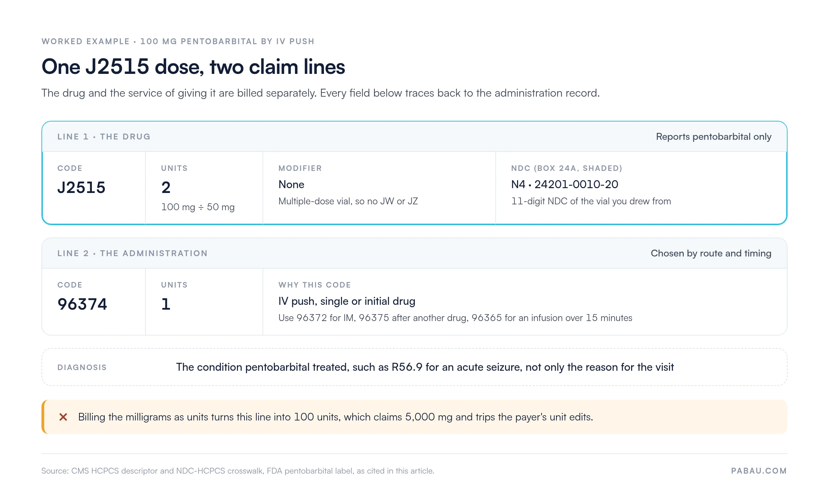Click '11-digit NDC of the vial you drew from'
Viewport: 829px width, 504px height.
coord(591,201)
